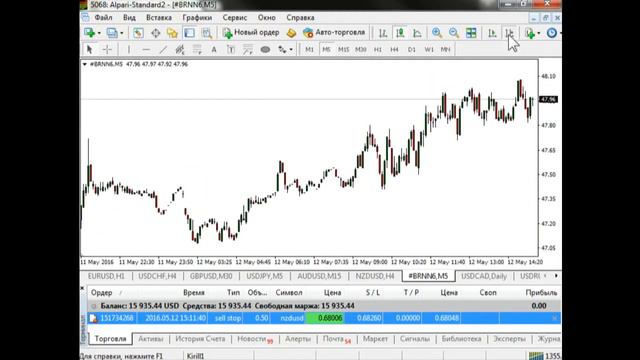Select order number 151734268

click(117, 318)
